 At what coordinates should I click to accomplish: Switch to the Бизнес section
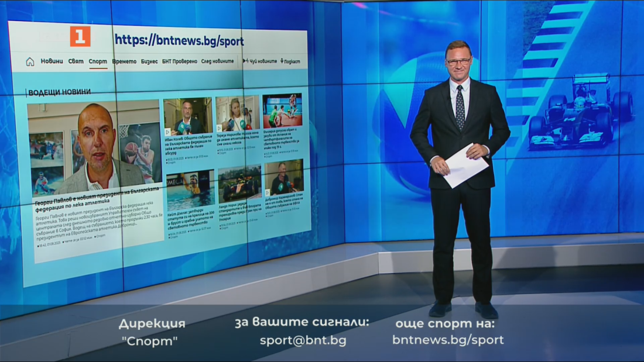149,61
